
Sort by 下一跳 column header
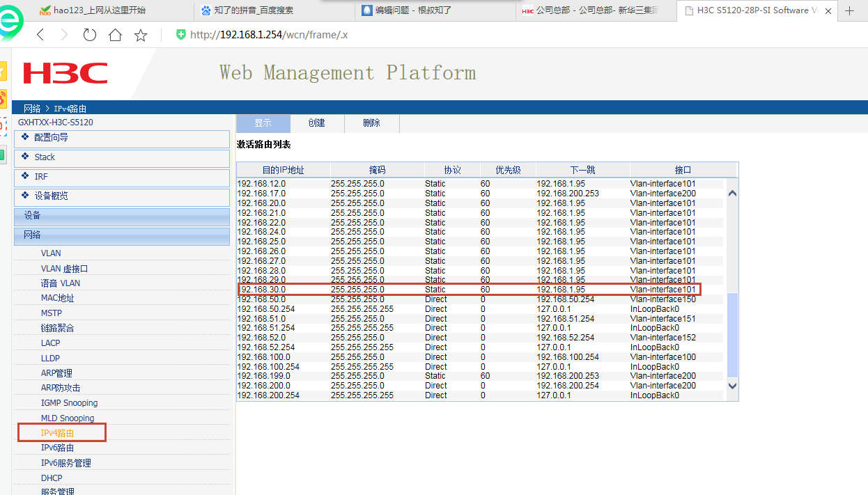click(582, 170)
